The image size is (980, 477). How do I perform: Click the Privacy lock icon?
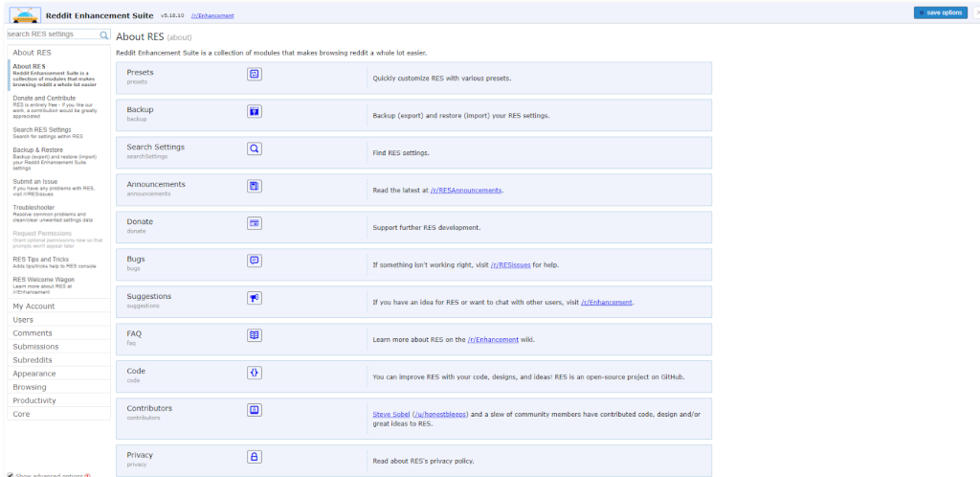point(255,457)
